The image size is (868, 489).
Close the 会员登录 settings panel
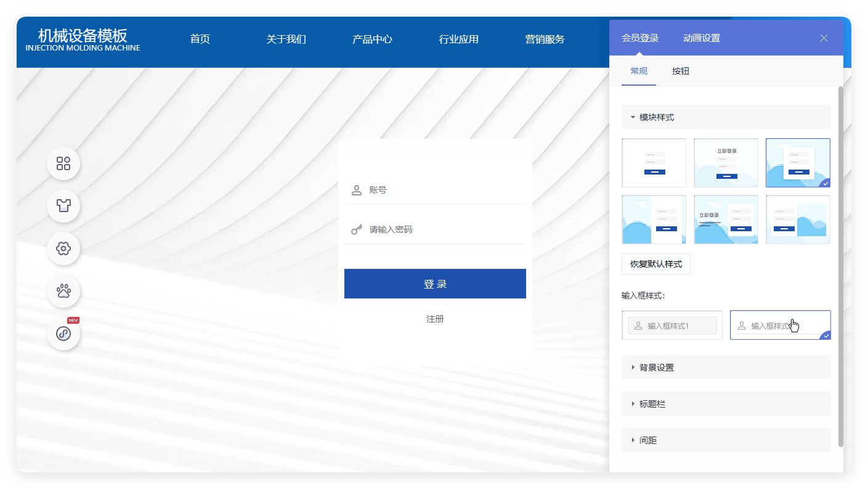click(824, 38)
